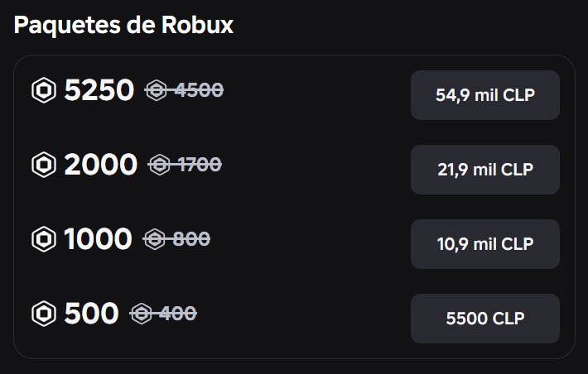Click the crossed-out Robux icon near 800
The height and width of the screenshot is (374, 588).
click(155, 239)
